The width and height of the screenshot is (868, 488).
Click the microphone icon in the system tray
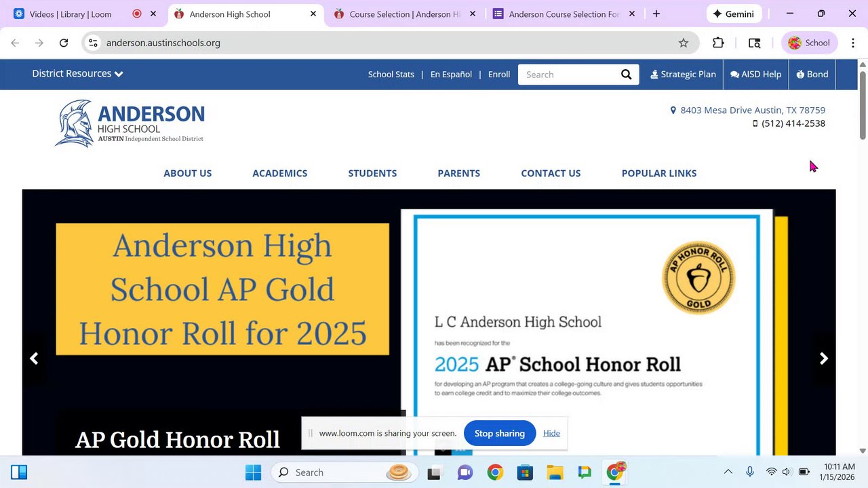click(x=750, y=472)
